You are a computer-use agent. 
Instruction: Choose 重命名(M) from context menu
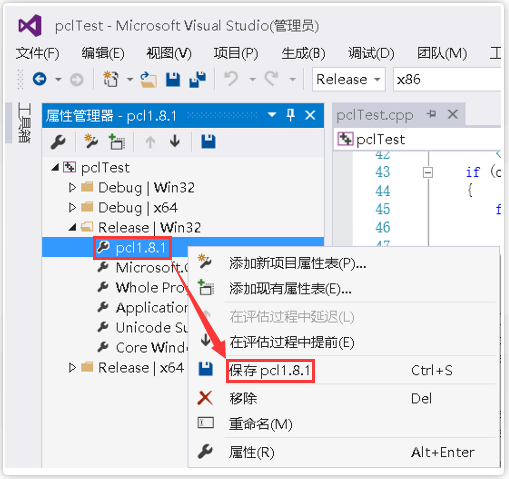click(344, 424)
